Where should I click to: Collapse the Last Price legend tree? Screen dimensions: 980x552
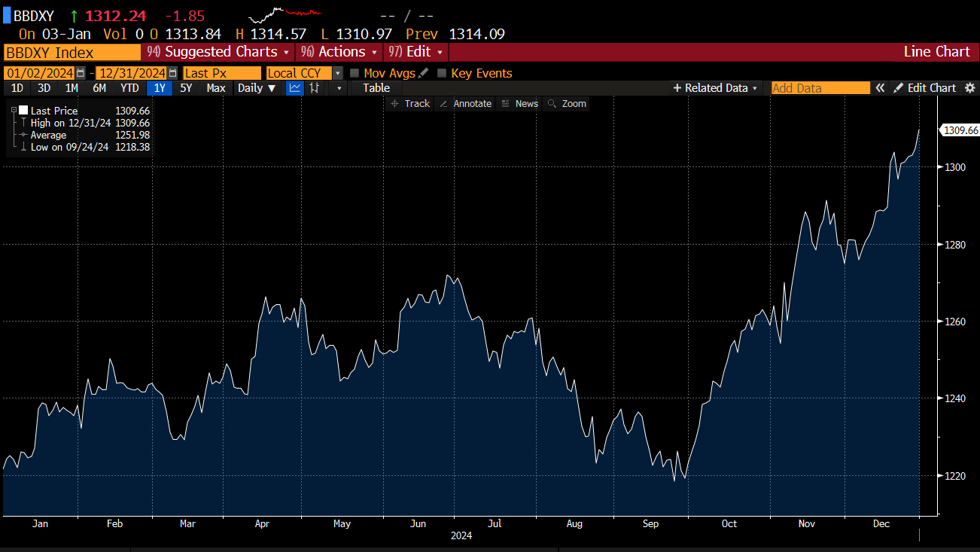(x=14, y=111)
